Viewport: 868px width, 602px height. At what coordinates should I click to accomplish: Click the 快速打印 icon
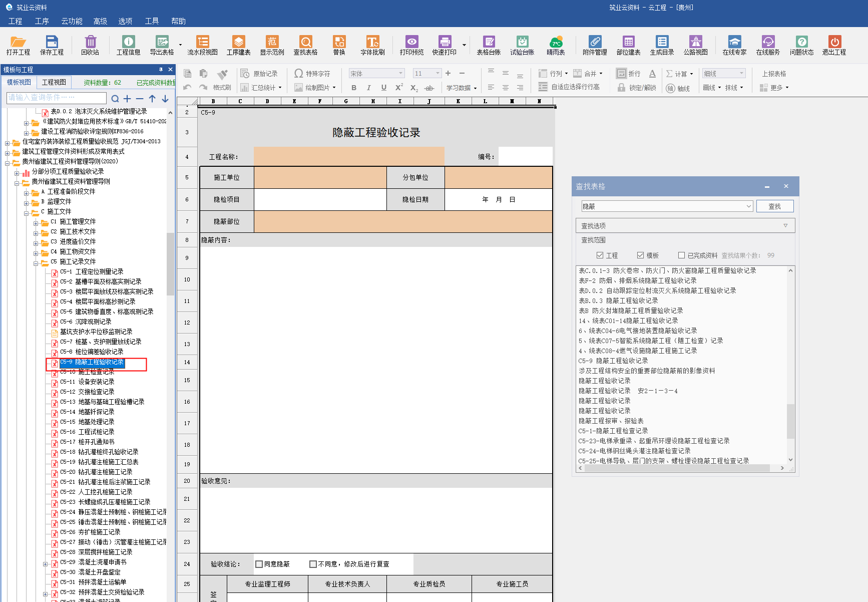click(445, 45)
